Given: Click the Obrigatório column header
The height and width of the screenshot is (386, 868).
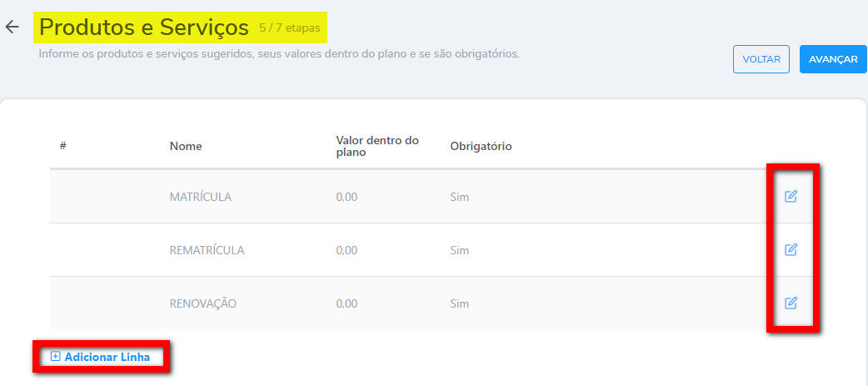Looking at the screenshot, I should 481,146.
